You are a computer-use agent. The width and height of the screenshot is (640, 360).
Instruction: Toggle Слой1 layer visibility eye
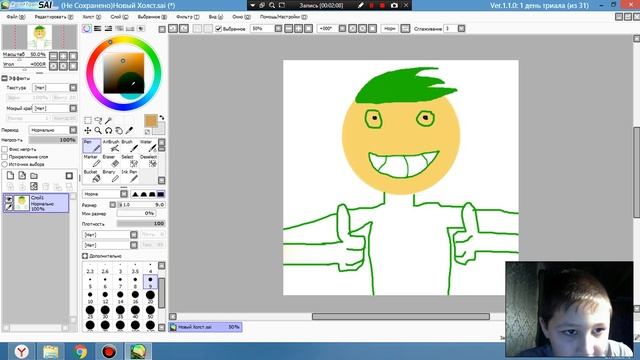(x=9, y=198)
